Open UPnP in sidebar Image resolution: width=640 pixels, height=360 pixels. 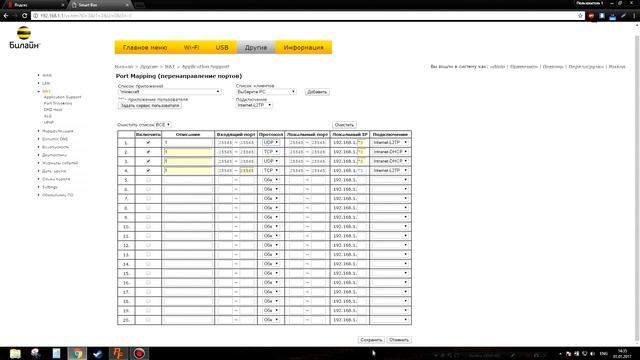pyautogui.click(x=49, y=122)
